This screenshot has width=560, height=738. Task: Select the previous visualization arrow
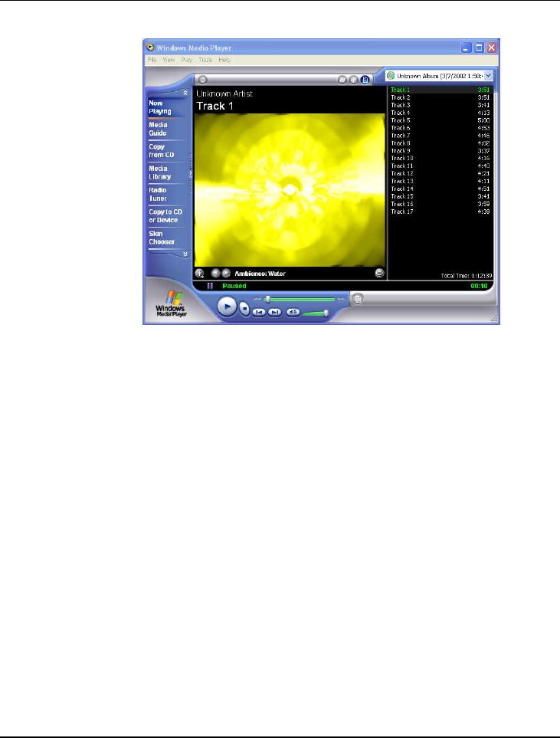tap(215, 273)
